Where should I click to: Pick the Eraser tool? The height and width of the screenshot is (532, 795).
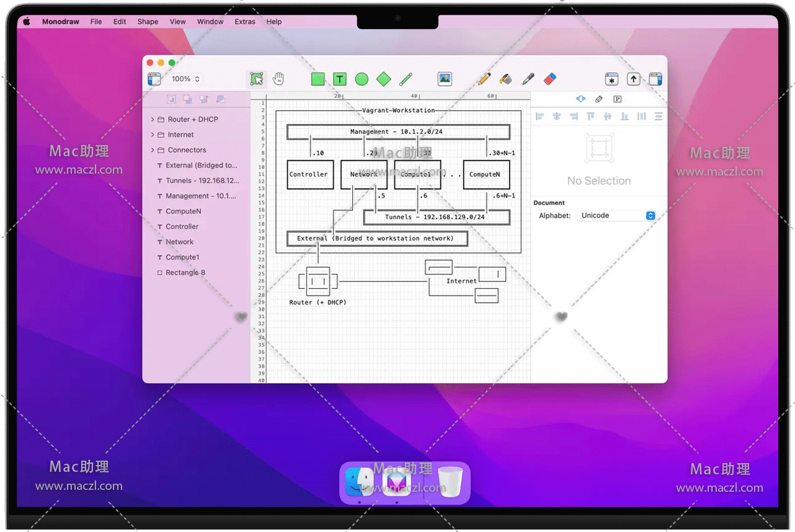pos(549,79)
